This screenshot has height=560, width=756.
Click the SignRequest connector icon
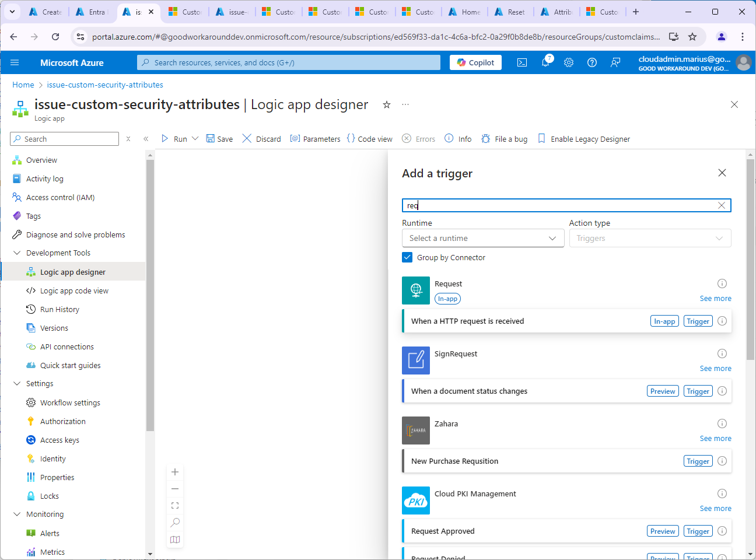(x=416, y=360)
